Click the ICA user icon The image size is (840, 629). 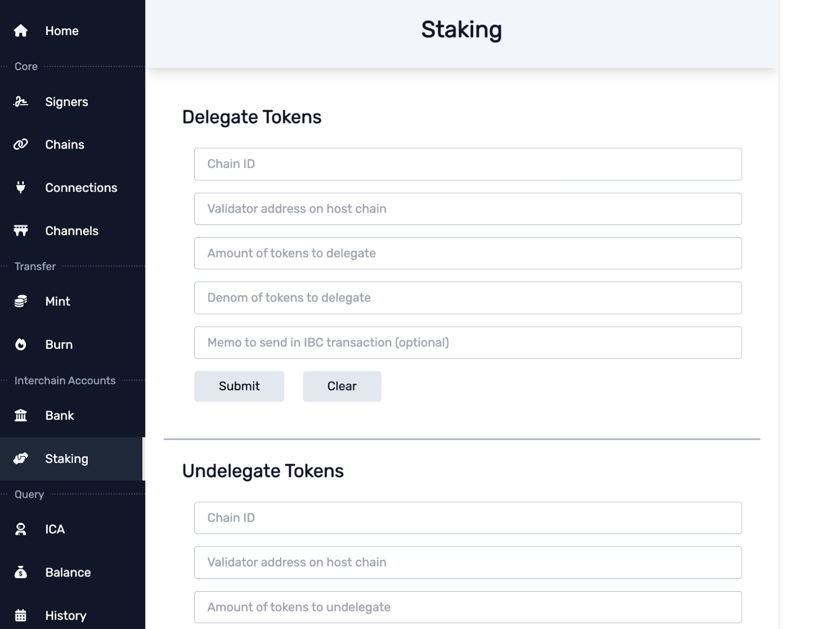(20, 529)
